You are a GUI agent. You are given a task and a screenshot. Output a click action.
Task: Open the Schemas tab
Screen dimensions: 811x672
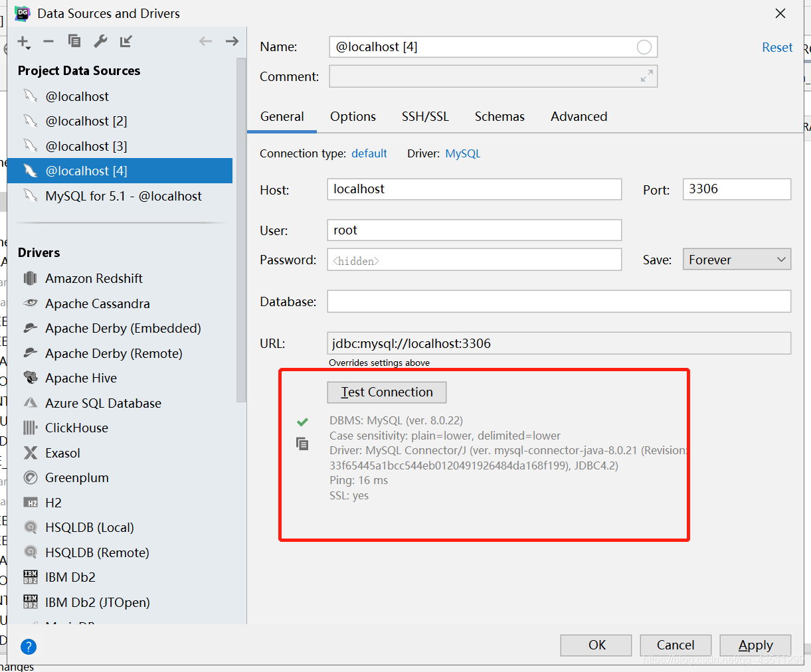[x=499, y=116]
